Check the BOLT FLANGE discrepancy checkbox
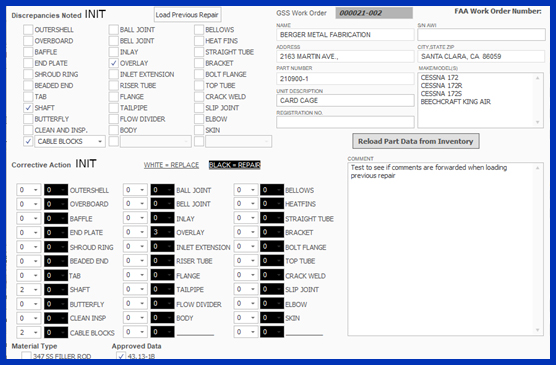556x365 pixels. (x=199, y=74)
